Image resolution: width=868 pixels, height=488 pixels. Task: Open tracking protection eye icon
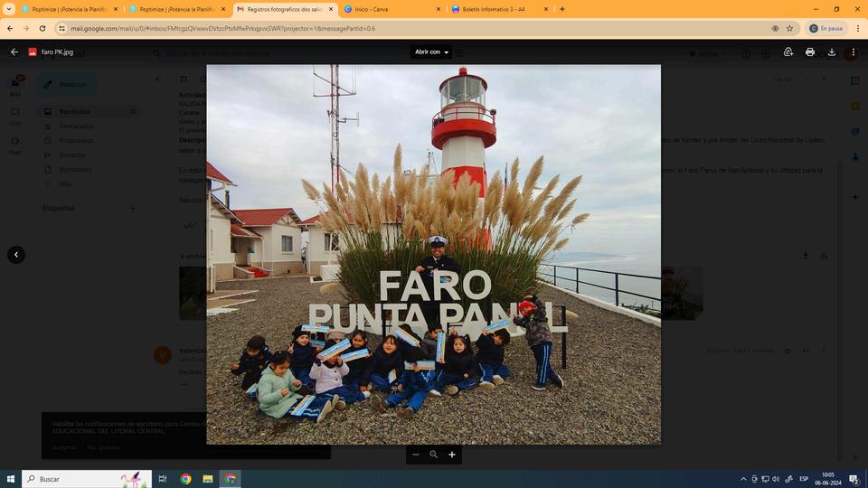click(775, 28)
